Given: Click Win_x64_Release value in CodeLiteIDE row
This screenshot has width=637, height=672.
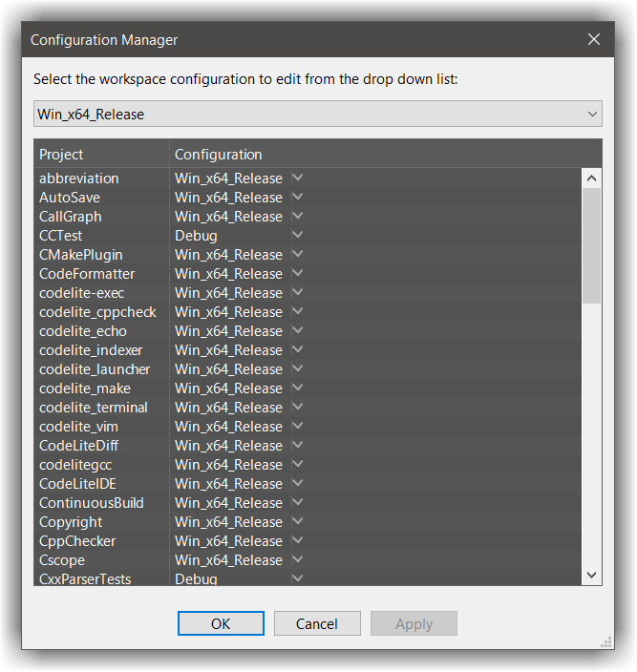Looking at the screenshot, I should (x=228, y=484).
